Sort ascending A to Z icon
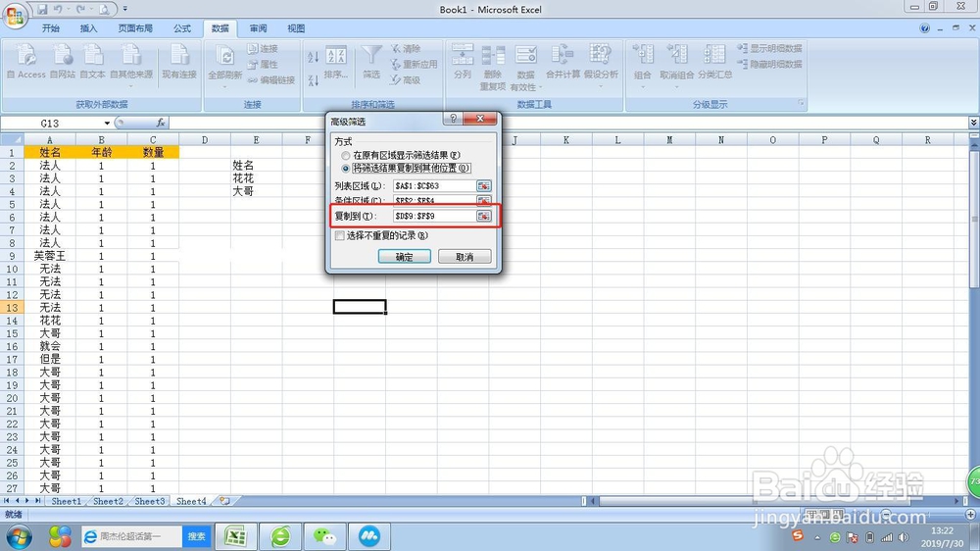Viewport: 980px width, 551px height. [x=314, y=57]
